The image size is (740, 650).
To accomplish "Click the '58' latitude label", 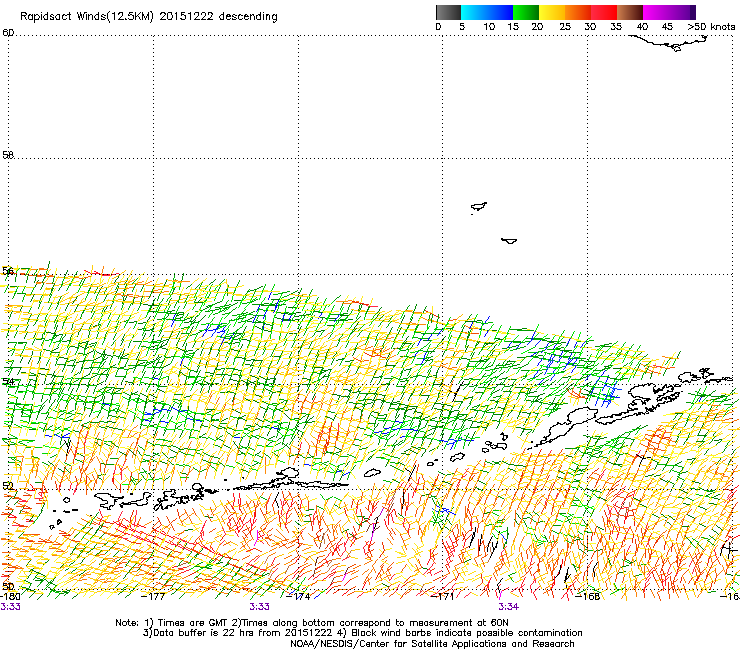I will click(x=8, y=155).
